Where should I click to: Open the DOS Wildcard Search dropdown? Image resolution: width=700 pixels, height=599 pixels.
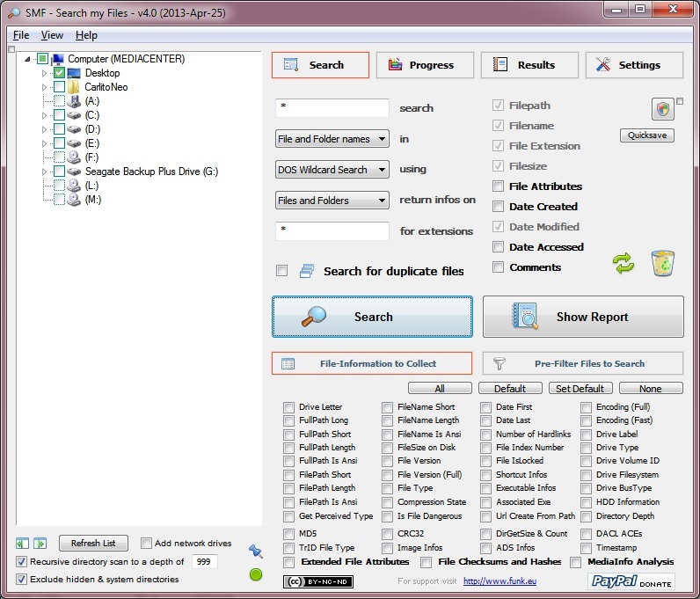pyautogui.click(x=332, y=170)
